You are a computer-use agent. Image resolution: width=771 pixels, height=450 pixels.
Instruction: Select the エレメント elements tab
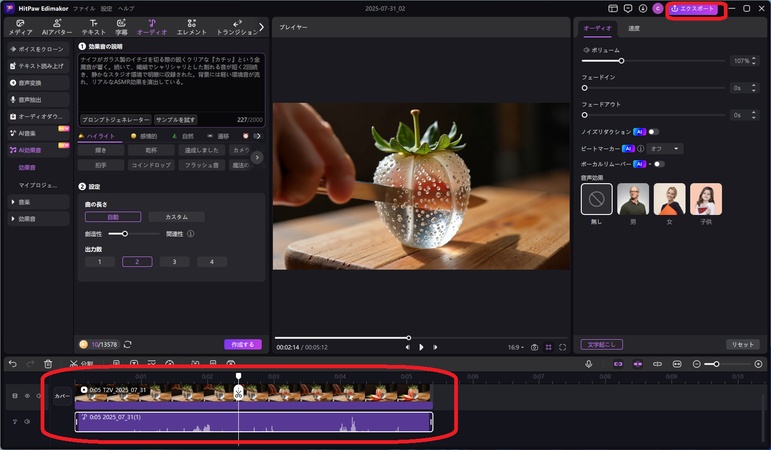point(191,27)
